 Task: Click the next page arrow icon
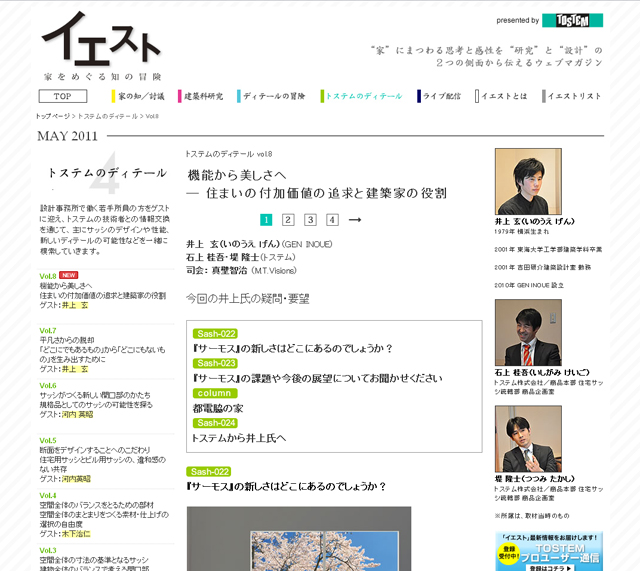point(354,220)
